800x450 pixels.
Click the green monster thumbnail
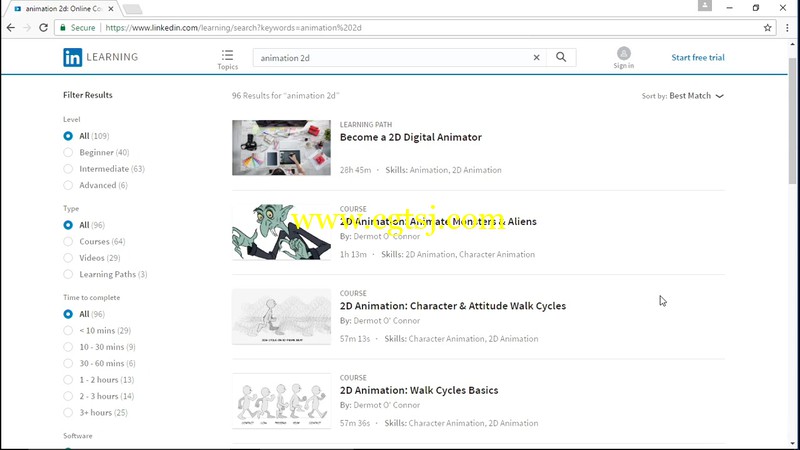(281, 232)
